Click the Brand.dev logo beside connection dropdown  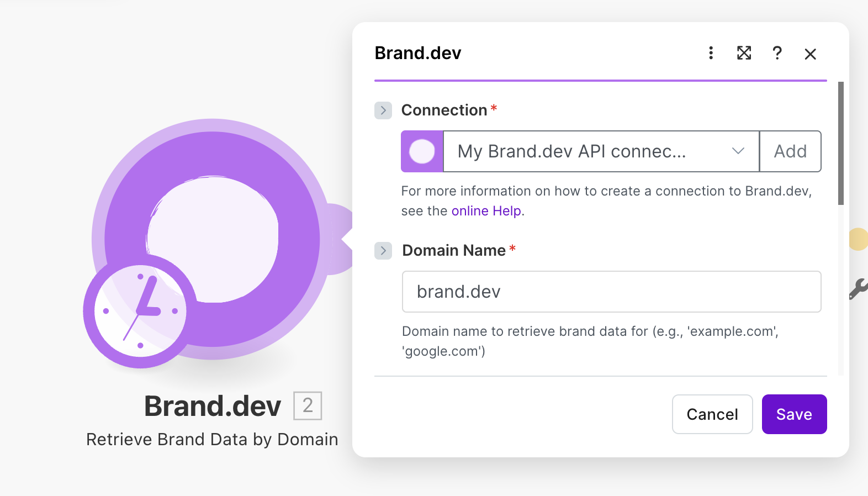(422, 151)
